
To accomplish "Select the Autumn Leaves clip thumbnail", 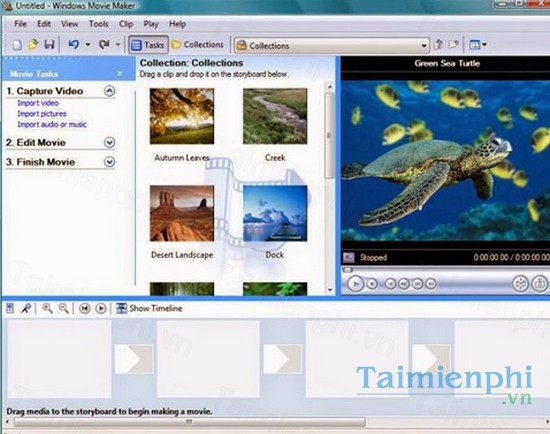I will pos(182,116).
